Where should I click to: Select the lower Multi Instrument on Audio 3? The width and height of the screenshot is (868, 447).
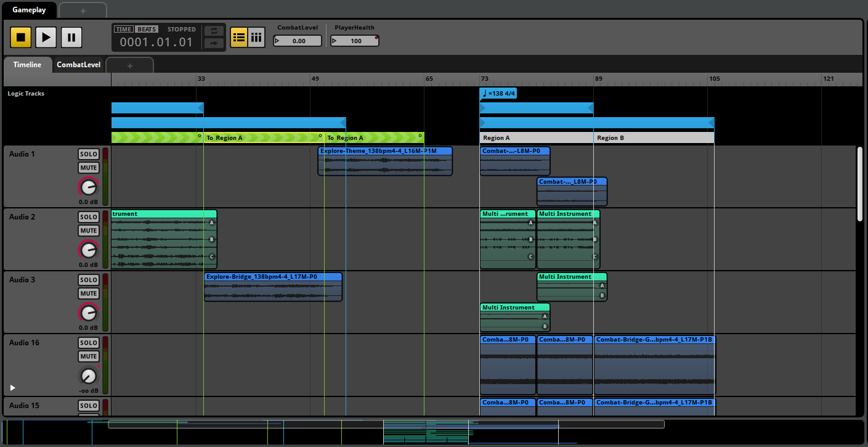(515, 318)
